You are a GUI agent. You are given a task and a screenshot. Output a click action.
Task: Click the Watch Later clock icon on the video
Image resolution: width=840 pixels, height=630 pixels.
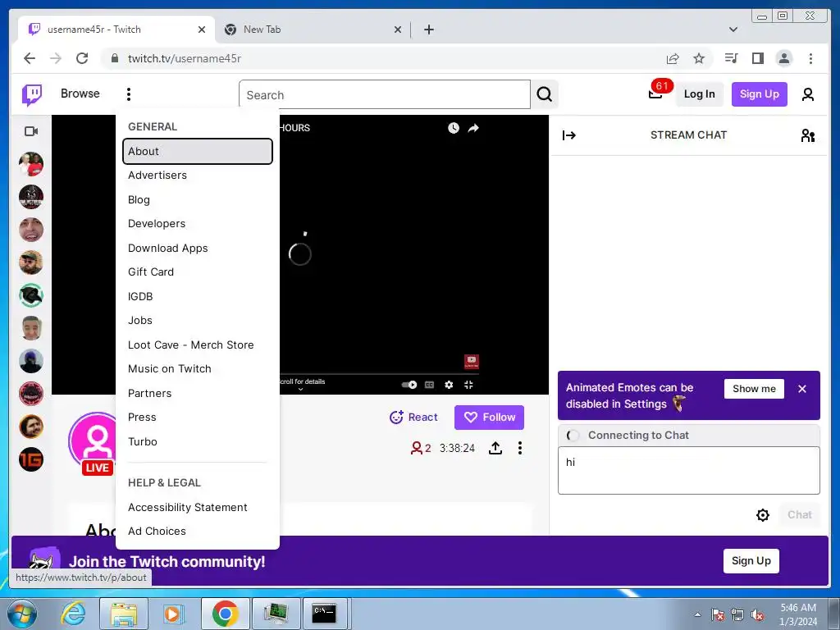pos(453,128)
